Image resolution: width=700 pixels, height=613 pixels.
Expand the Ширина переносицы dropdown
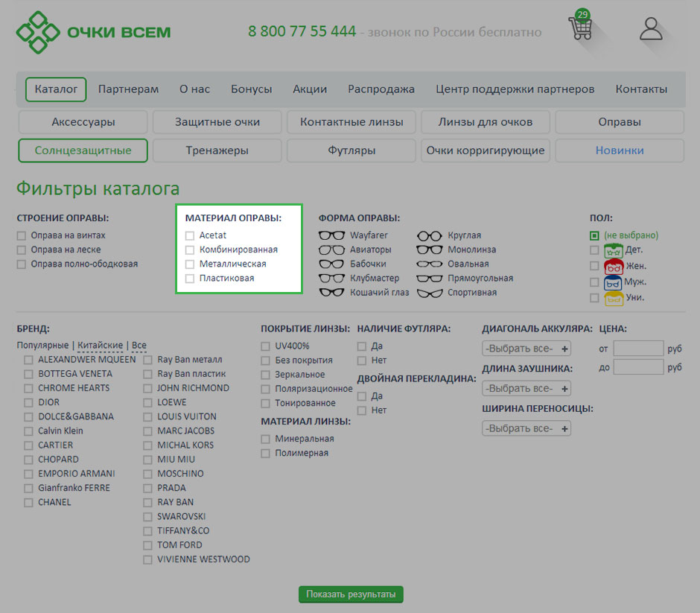pyautogui.click(x=526, y=428)
